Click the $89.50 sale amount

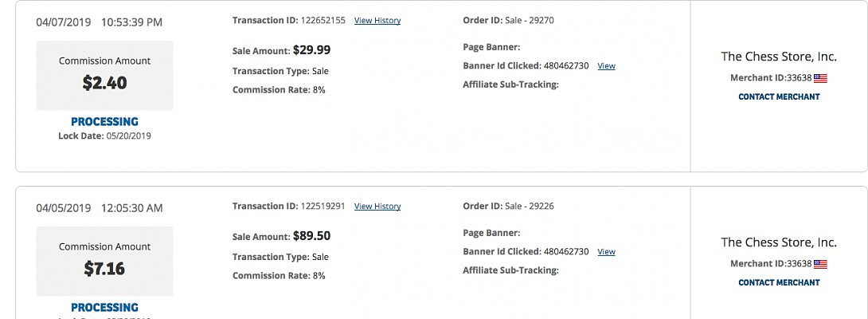(311, 235)
